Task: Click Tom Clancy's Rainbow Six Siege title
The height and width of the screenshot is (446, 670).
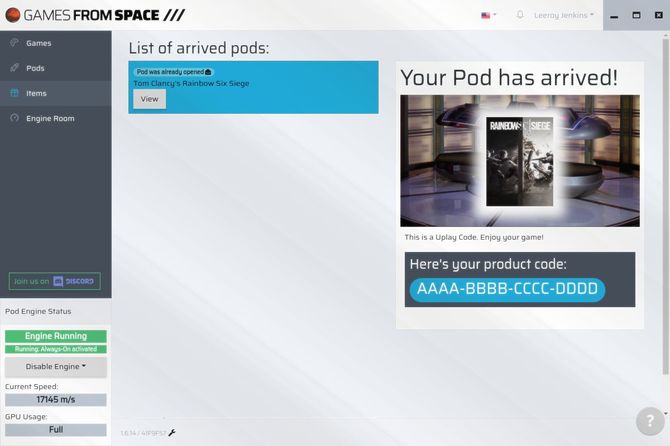Action: [191, 83]
